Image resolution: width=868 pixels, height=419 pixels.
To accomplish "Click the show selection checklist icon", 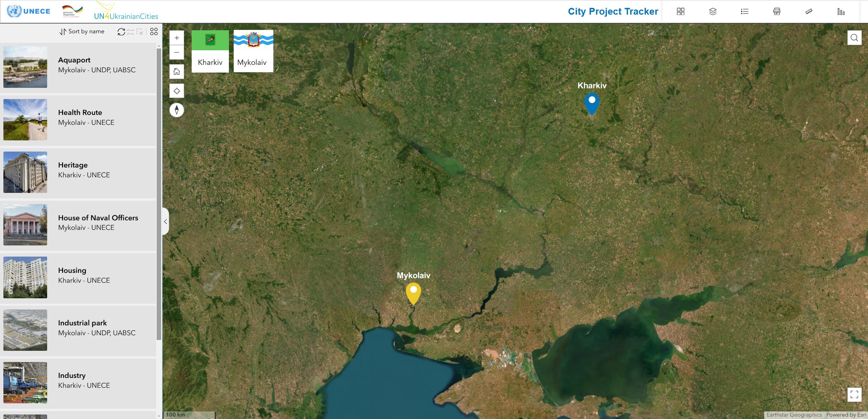I will click(x=131, y=32).
